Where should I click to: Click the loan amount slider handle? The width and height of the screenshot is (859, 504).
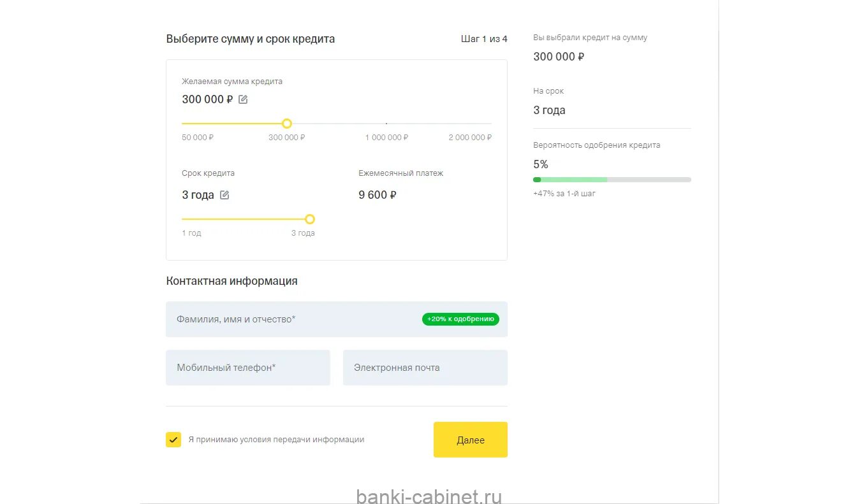287,124
